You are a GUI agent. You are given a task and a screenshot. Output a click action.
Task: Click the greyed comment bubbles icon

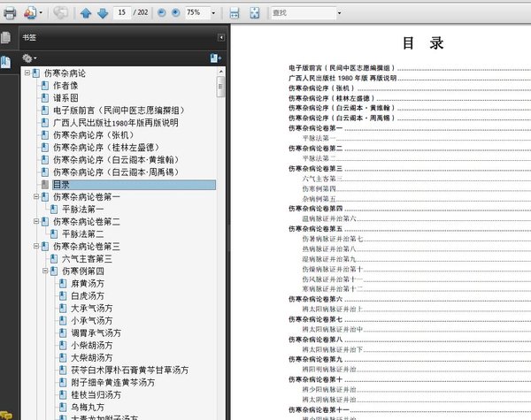(60, 13)
